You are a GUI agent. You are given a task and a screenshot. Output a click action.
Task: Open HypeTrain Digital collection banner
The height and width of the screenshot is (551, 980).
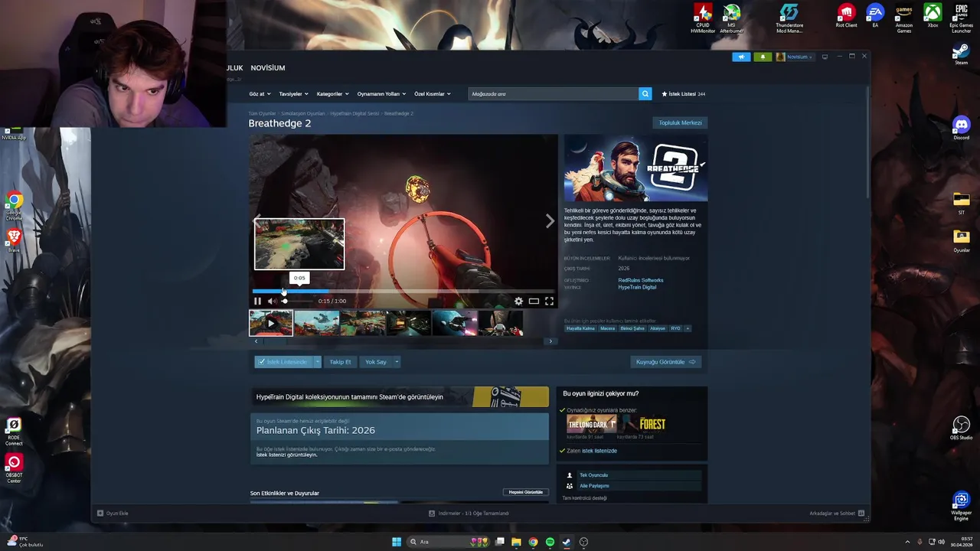click(x=400, y=396)
